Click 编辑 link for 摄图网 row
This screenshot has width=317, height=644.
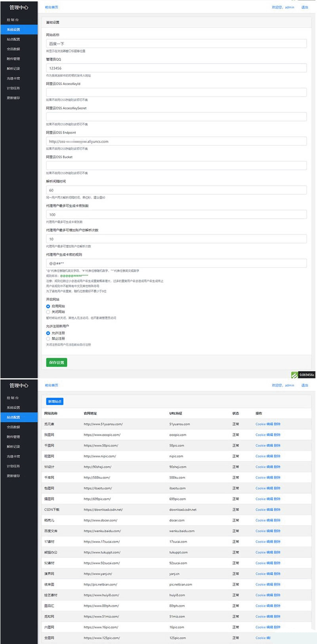click(270, 499)
